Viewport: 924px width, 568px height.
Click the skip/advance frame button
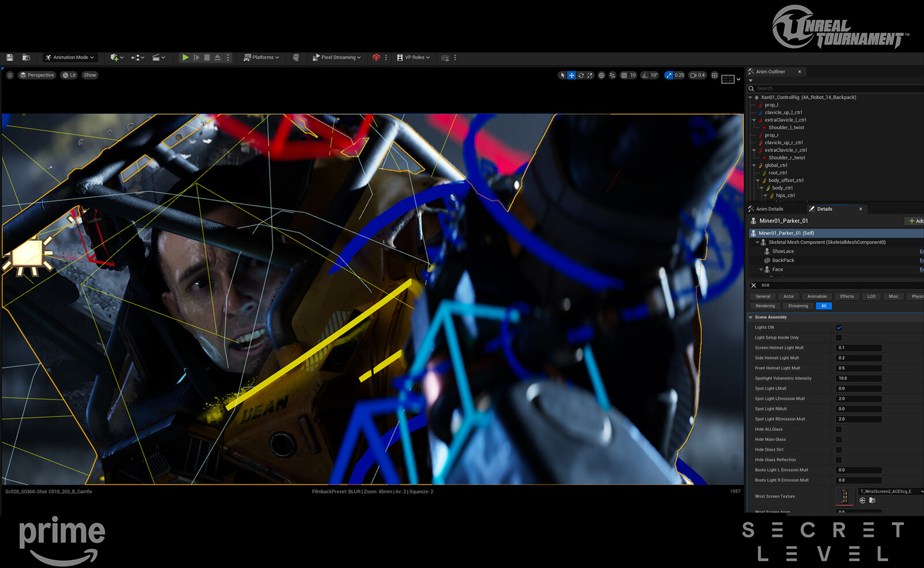point(196,58)
